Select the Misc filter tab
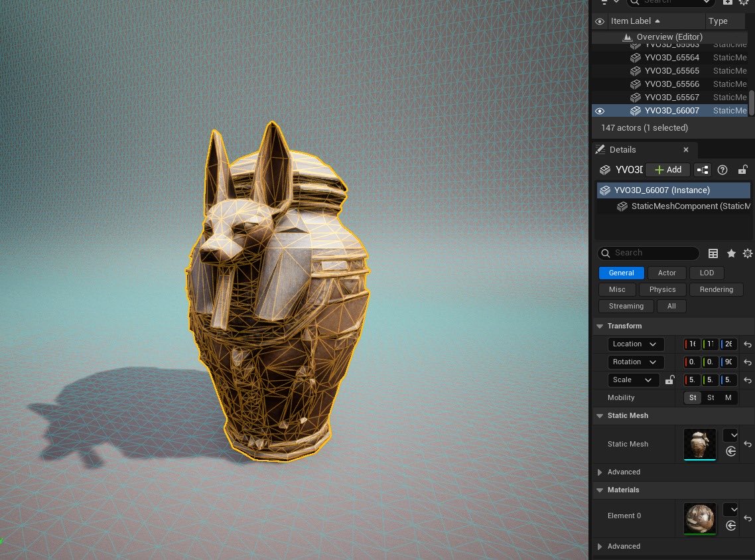The width and height of the screenshot is (755, 560). [x=617, y=290]
